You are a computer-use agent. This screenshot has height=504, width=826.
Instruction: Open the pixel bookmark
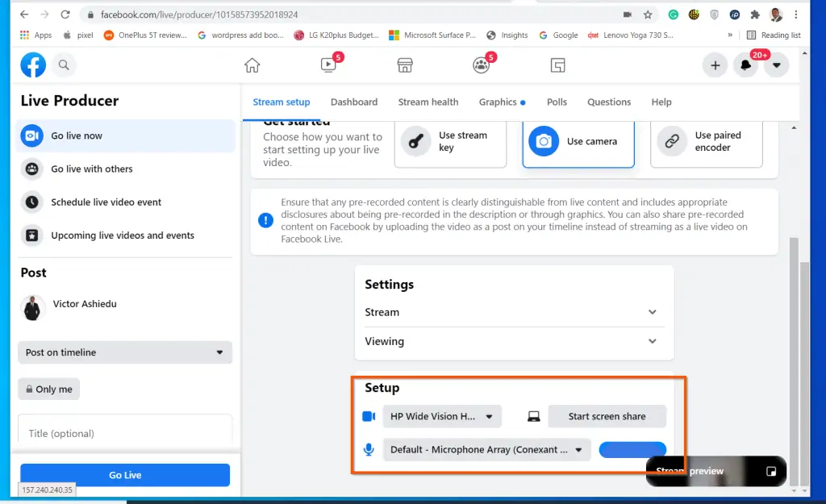click(78, 35)
